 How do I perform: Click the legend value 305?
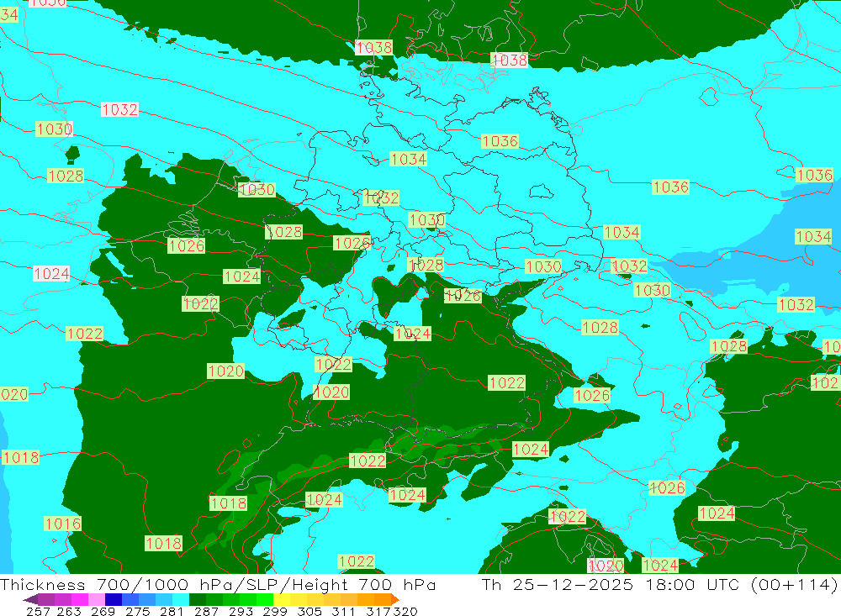[x=309, y=611]
